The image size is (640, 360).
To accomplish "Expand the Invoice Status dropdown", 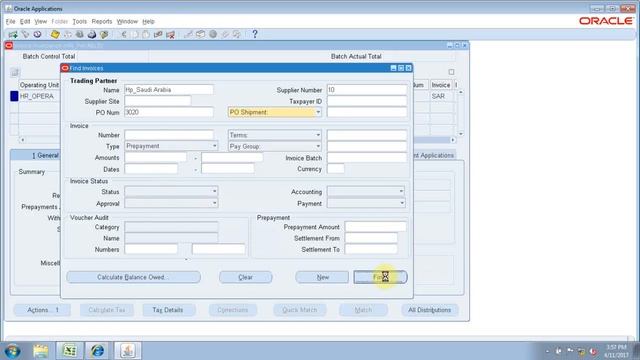I will [215, 191].
